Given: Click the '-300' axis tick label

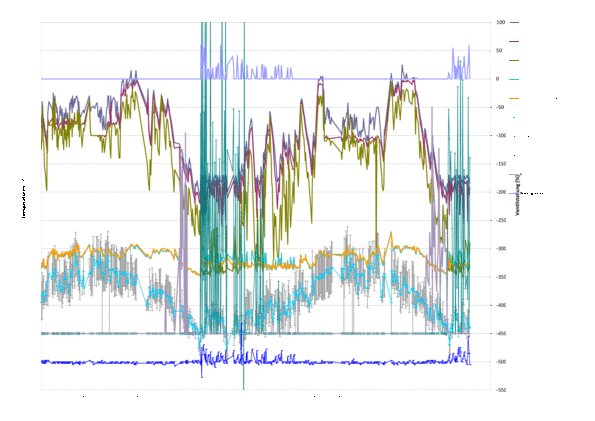Looking at the screenshot, I should tap(501, 248).
